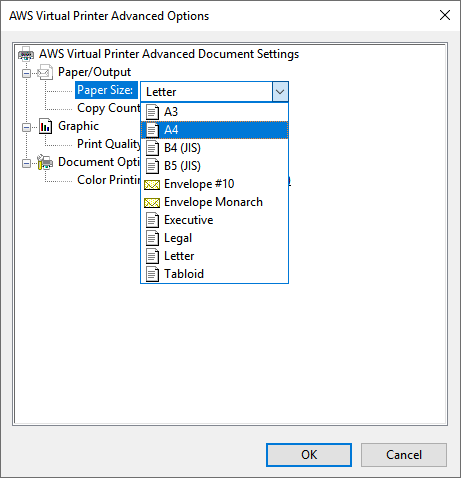
Task: Click the printer icon beside Advanced Document Settings
Action: pyautogui.click(x=26, y=54)
